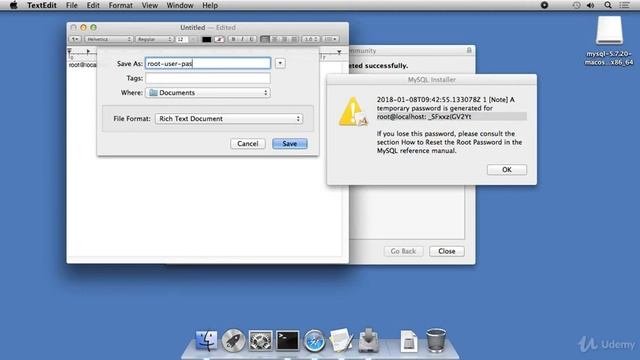Click the screen recording status icon in menu bar
The image size is (640, 360).
coord(544,5)
